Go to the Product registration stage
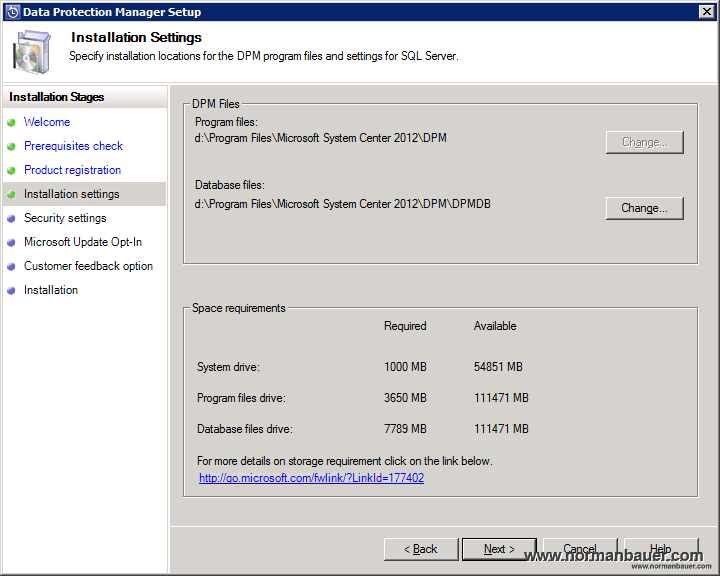Screen dimensions: 720x576 [72, 170]
